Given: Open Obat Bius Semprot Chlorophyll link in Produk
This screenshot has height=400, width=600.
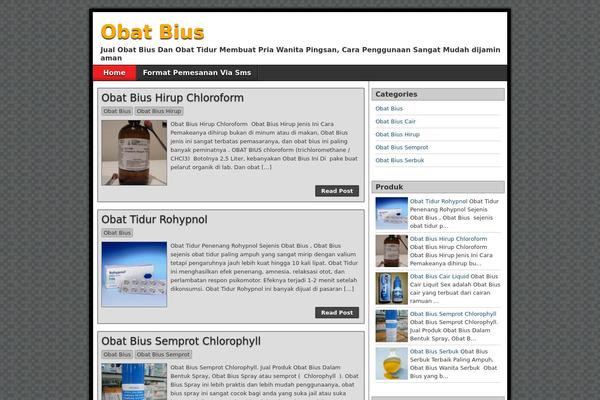Looking at the screenshot, I should coord(453,314).
